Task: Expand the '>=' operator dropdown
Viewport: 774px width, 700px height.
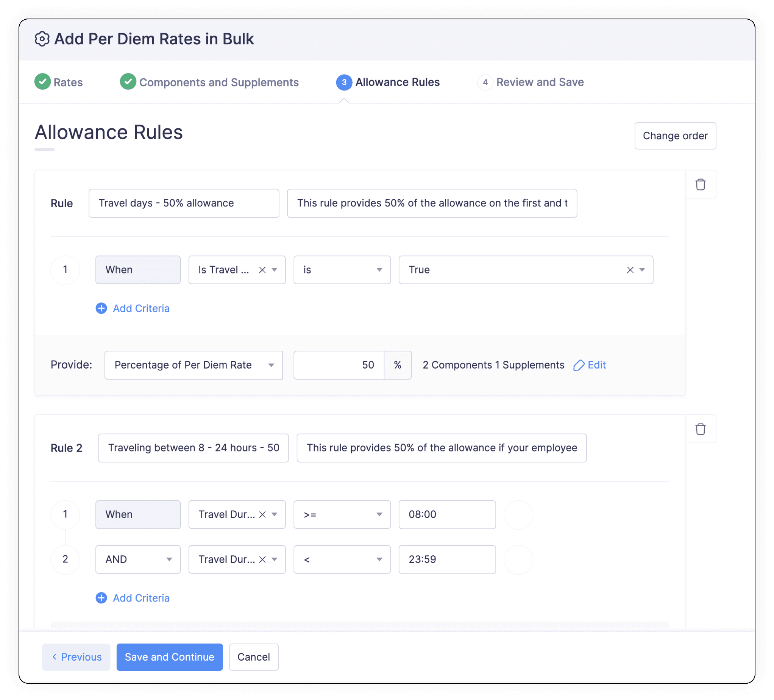Action: [342, 514]
